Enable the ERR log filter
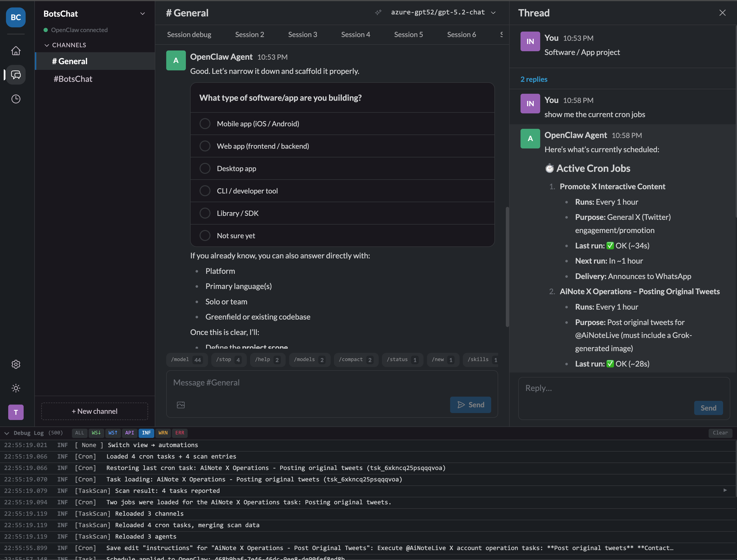 180,433
